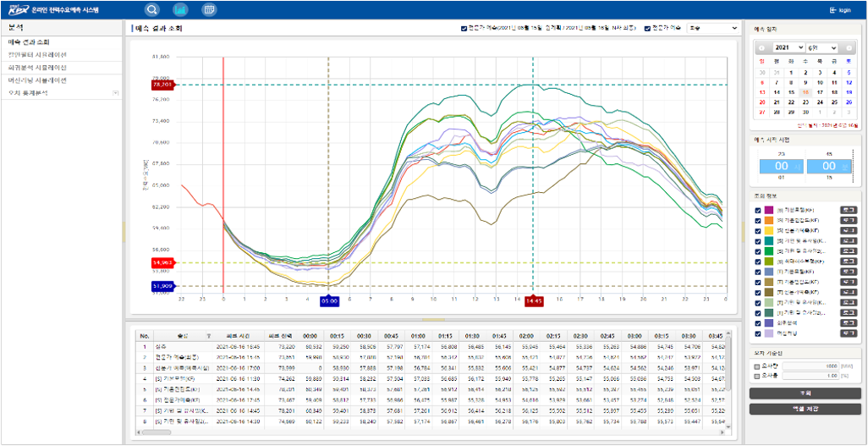Toggle the first checkbox above the chart
Image resolution: width=868 pixels, height=446 pixels.
click(464, 28)
